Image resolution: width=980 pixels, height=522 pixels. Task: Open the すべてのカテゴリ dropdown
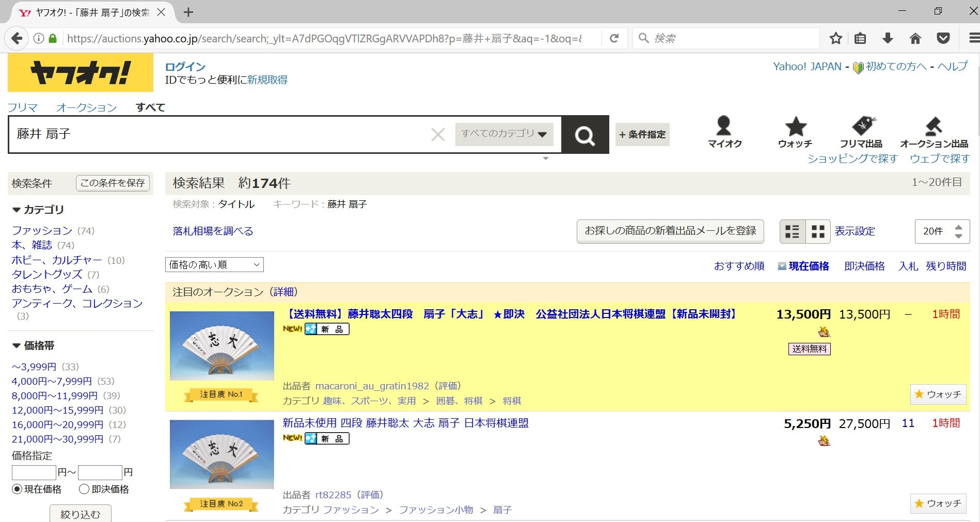click(504, 134)
